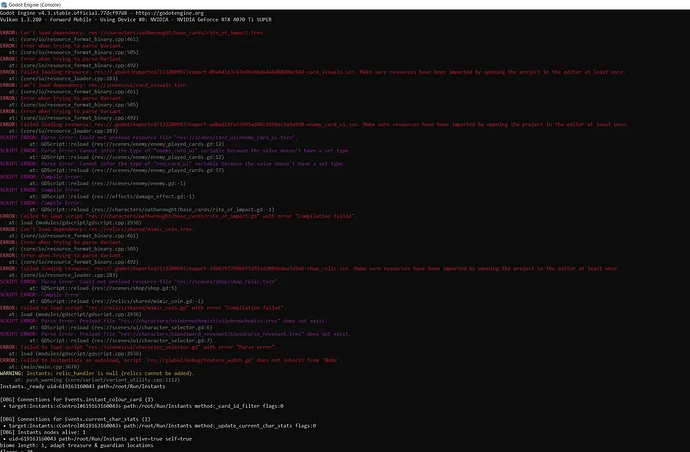
Task: Click the "Godot Engine (Console)" window title
Action: coord(35,5)
